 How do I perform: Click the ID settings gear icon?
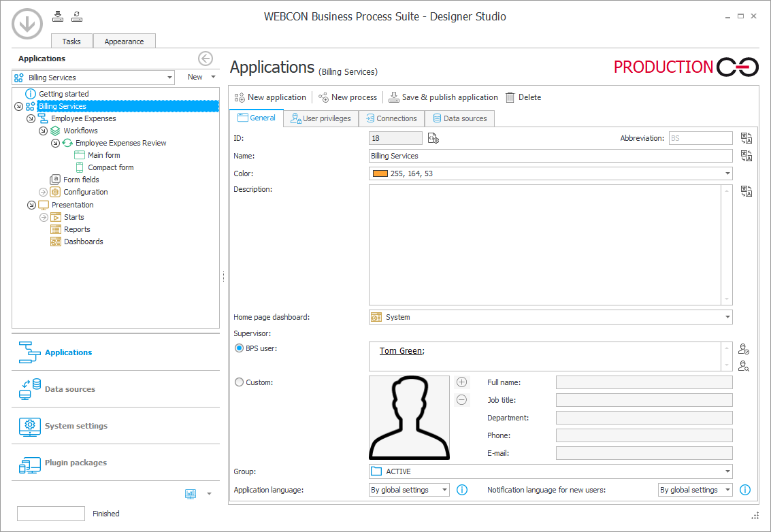point(433,139)
